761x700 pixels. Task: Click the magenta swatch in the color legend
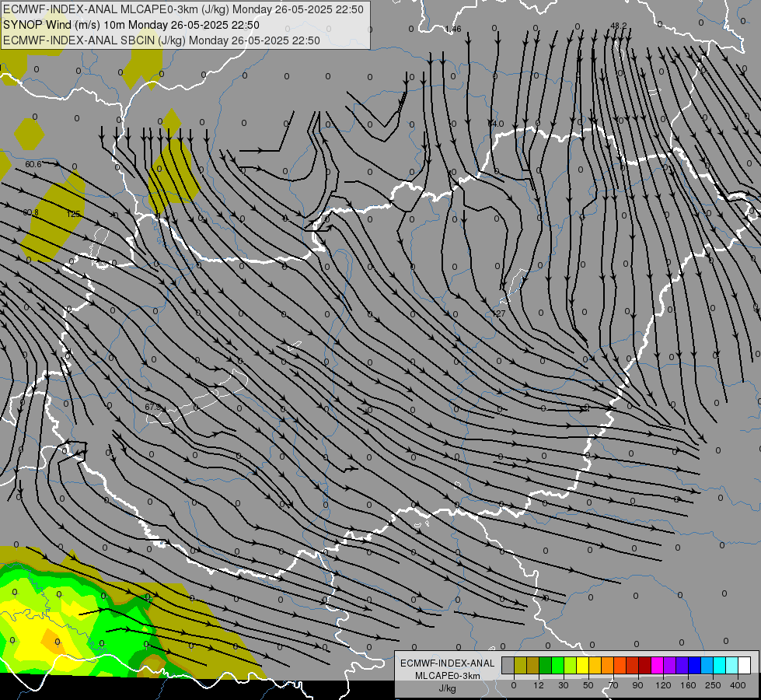(657, 665)
